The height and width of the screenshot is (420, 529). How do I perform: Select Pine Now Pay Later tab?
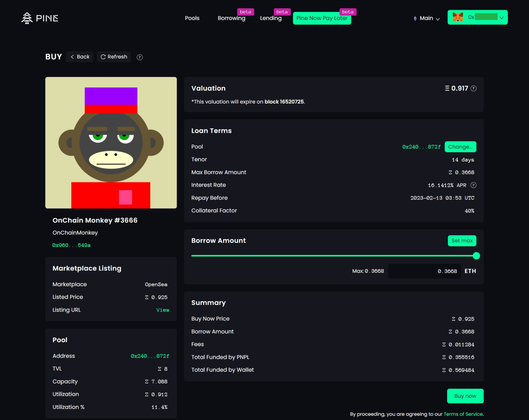[x=322, y=18]
